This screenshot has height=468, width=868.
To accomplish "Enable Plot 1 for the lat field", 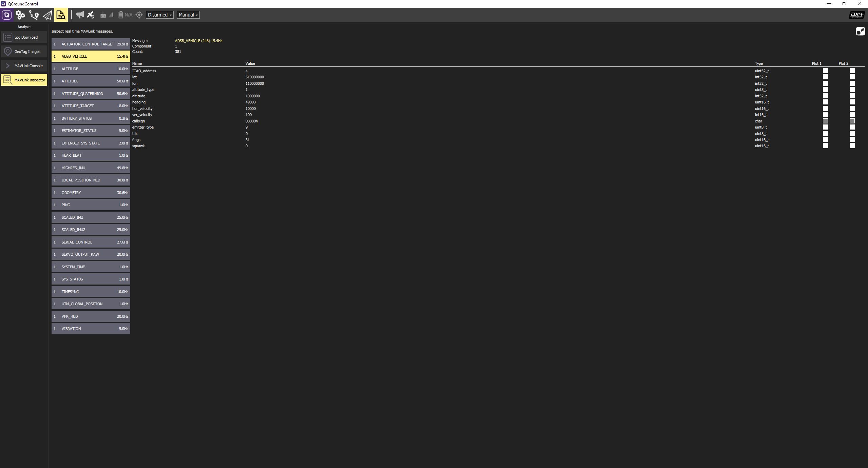I will 825,77.
